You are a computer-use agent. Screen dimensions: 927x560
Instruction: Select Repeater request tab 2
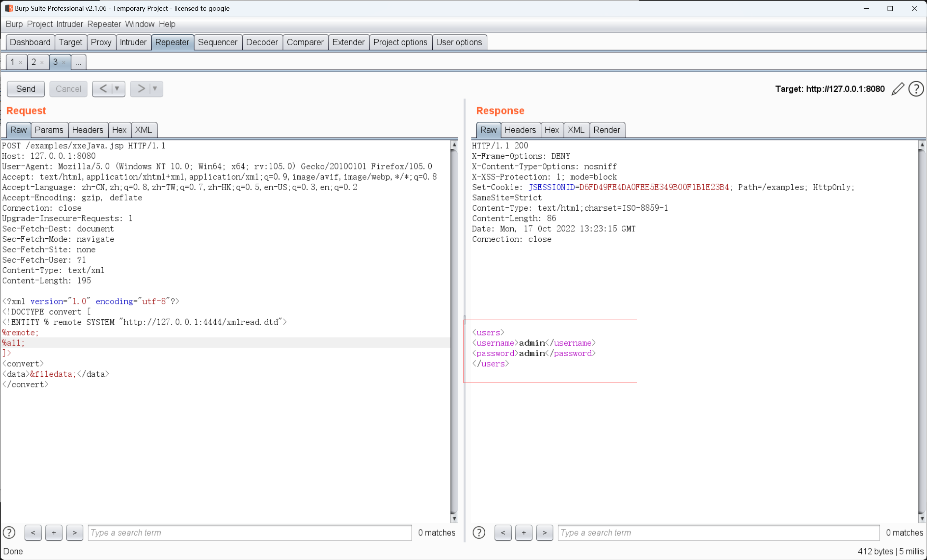[x=34, y=62]
